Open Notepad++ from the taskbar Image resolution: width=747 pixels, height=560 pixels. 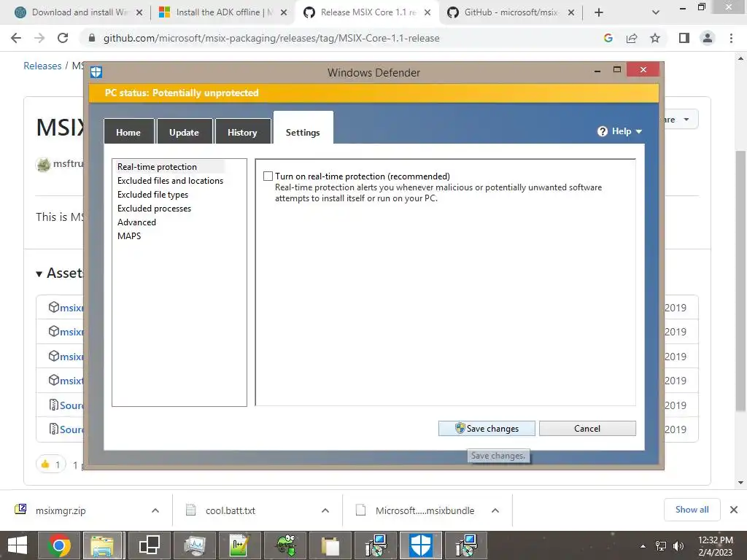(x=239, y=545)
